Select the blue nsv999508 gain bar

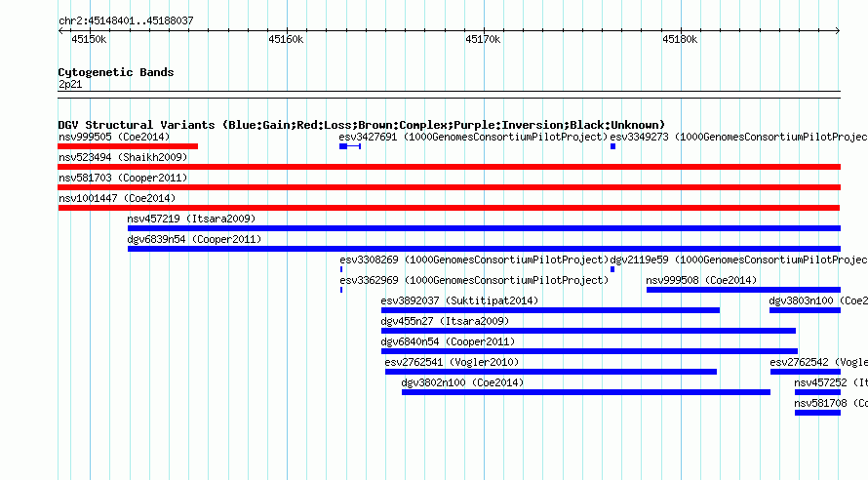[x=743, y=290]
